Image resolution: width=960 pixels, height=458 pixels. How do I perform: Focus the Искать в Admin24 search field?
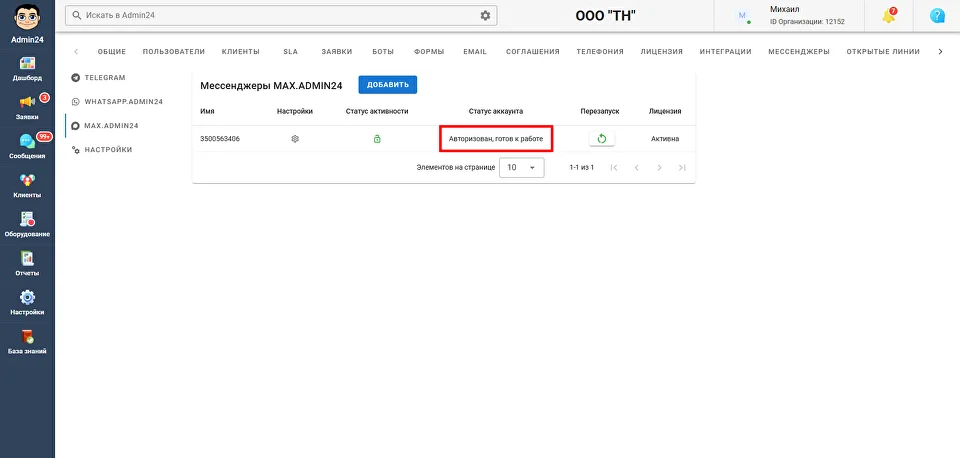(x=281, y=15)
